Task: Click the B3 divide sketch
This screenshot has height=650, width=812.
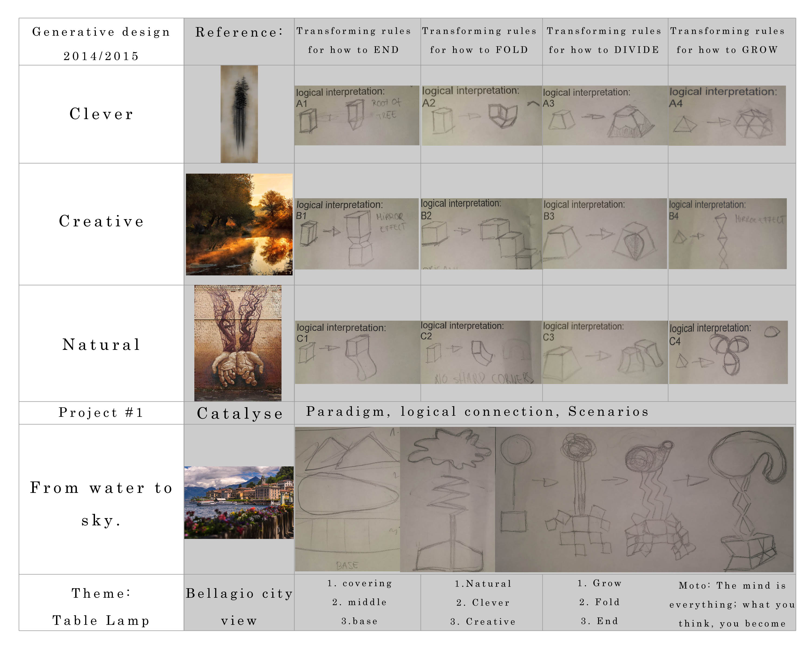Action: click(x=604, y=234)
